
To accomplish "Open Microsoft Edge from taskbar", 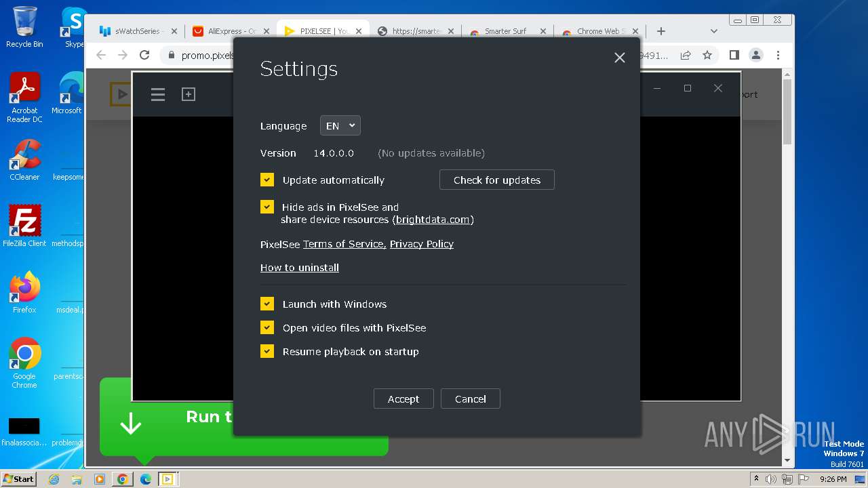I will 146,479.
